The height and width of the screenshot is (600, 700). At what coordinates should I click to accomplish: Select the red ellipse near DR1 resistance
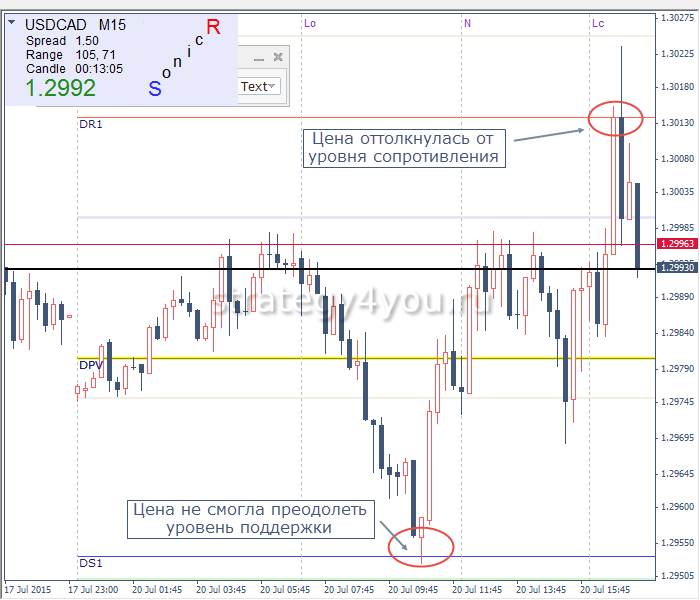(615, 119)
